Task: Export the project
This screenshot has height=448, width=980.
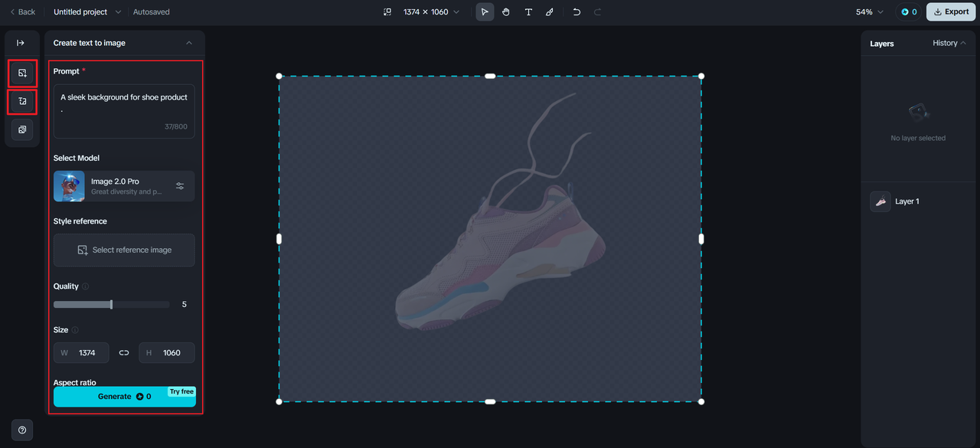Action: coord(951,12)
